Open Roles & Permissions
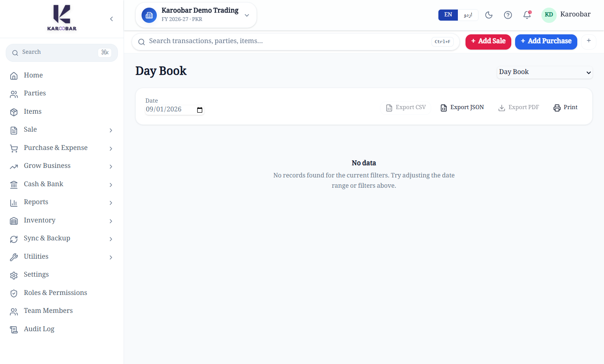The height and width of the screenshot is (364, 604). click(62, 293)
